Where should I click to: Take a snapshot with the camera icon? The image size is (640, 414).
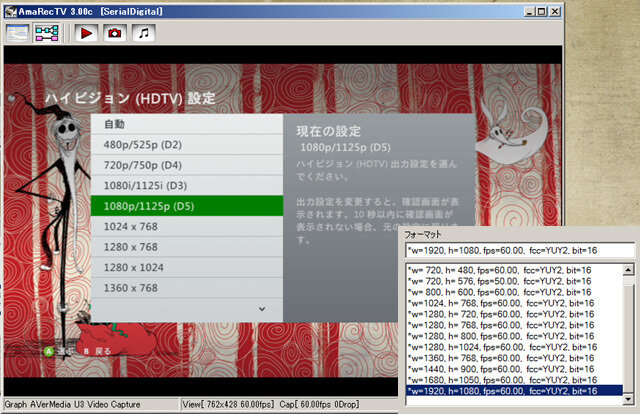tap(115, 33)
